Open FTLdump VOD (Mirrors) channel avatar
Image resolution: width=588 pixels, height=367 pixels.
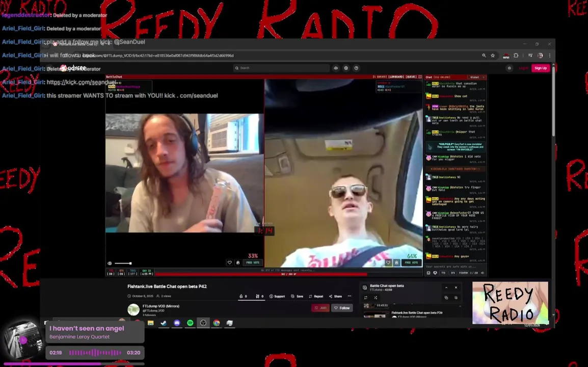coord(133,309)
